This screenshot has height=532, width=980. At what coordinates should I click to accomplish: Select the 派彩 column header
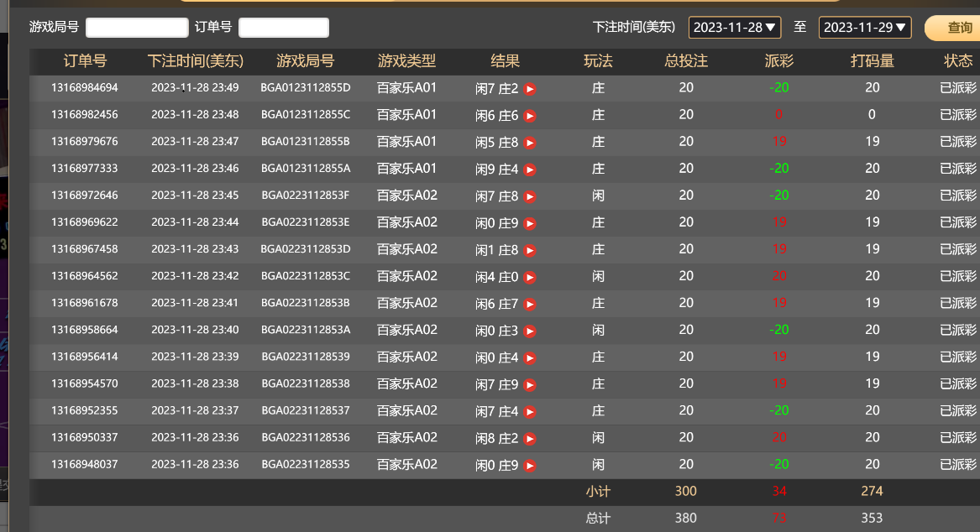778,61
